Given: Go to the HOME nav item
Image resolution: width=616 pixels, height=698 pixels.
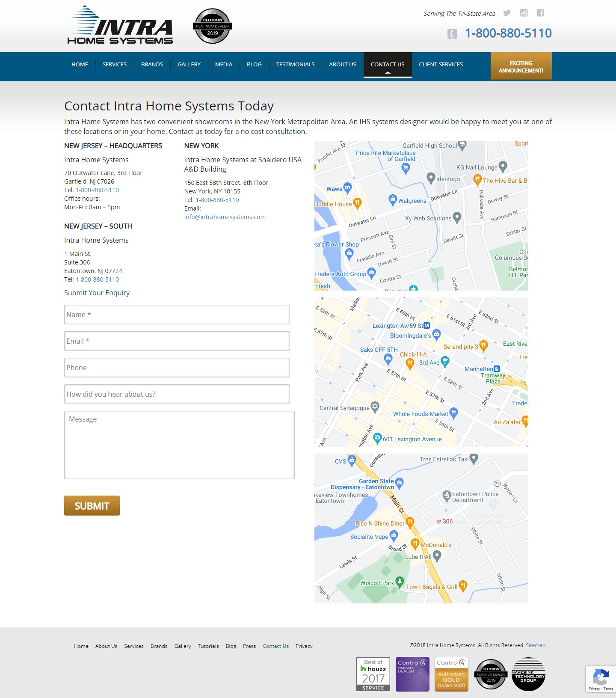Looking at the screenshot, I should 80,64.
